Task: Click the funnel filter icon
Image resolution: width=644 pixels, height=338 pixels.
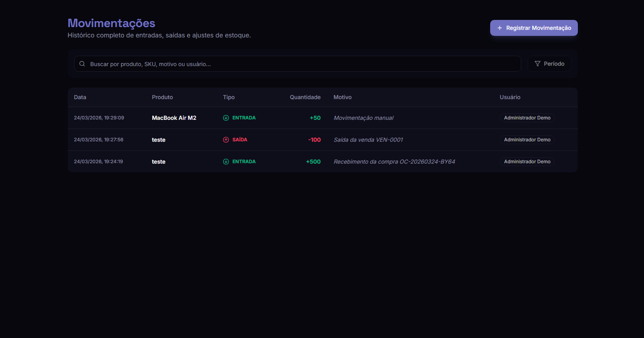Action: point(537,64)
